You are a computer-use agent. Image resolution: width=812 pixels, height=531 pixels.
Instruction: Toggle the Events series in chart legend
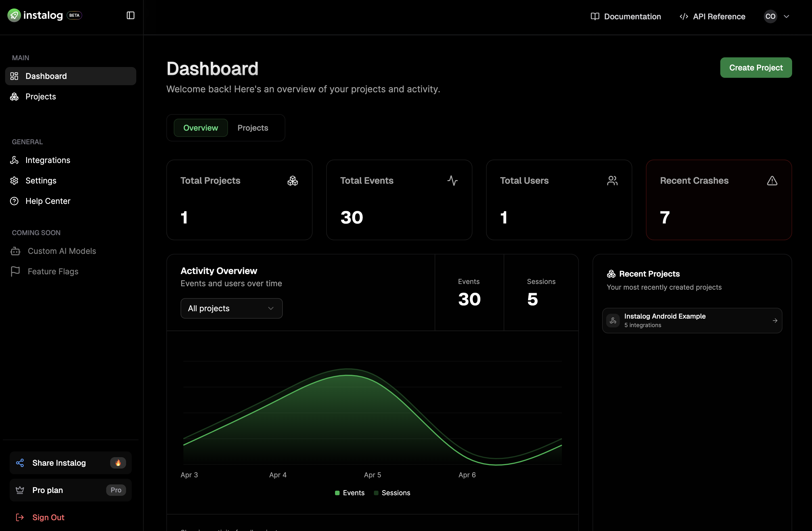tap(350, 493)
